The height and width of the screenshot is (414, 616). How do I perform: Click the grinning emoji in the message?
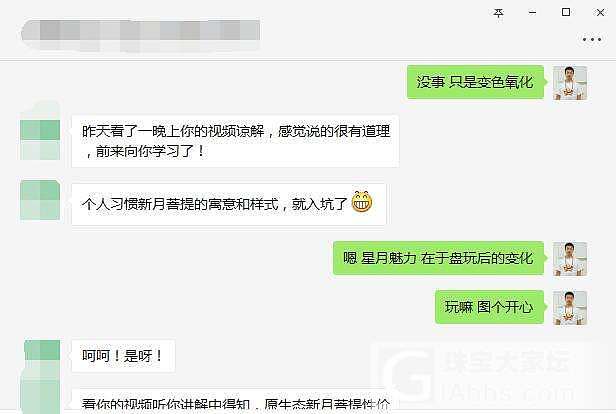361,202
